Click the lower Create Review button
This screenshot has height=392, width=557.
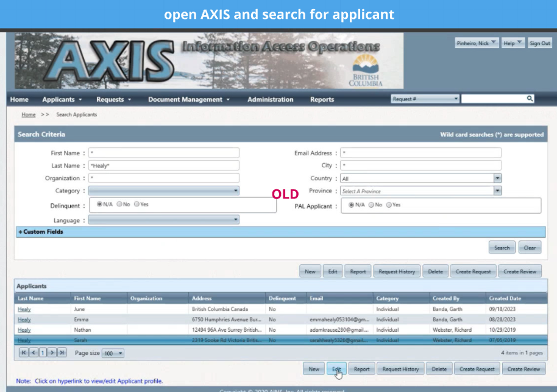coord(523,369)
